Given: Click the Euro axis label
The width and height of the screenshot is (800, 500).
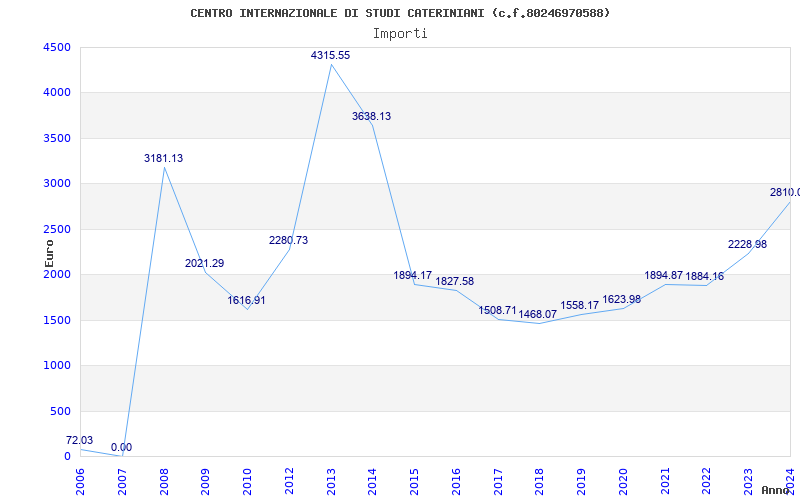Looking at the screenshot, I should pyautogui.click(x=49, y=254).
